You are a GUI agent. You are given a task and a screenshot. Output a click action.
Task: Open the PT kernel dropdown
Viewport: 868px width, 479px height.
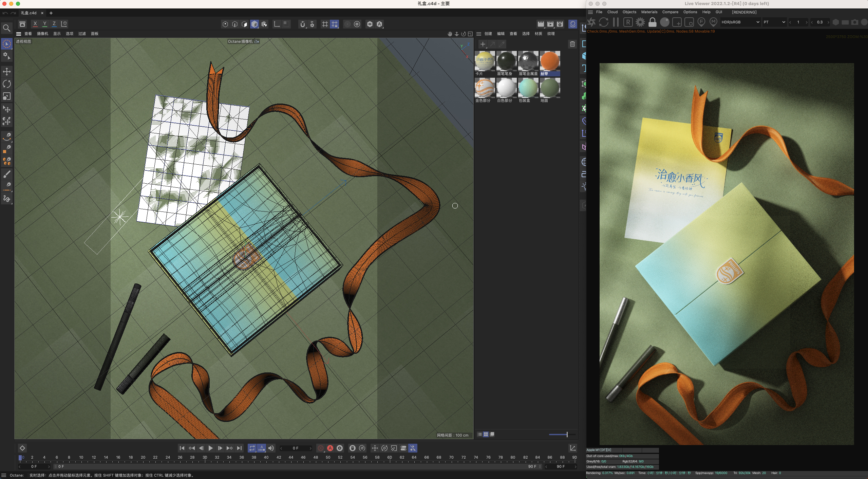coord(774,22)
